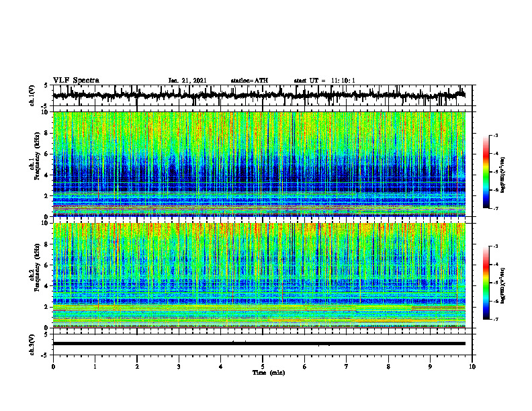This screenshot has width=532, height=411.
Task: Click the ch.3 flat voltage trace panel
Action: pos(262,345)
